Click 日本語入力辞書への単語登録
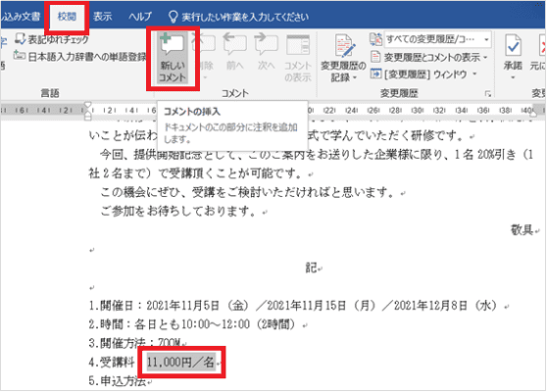 79,56
